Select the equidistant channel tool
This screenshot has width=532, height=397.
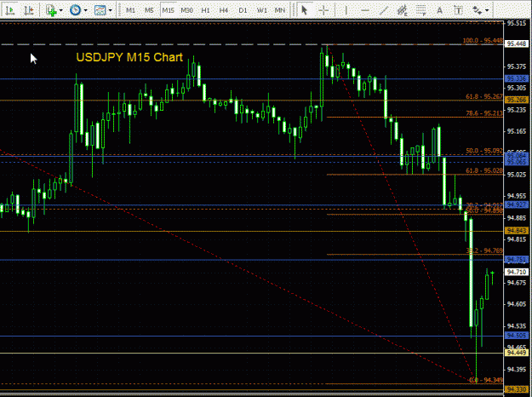[403, 10]
